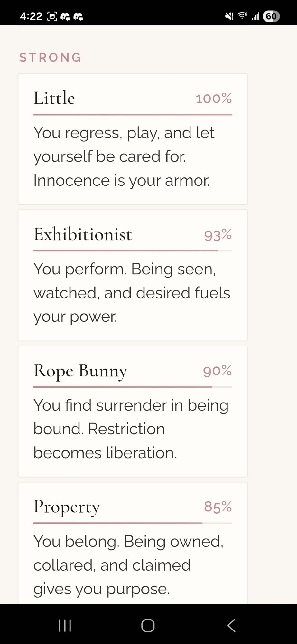The width and height of the screenshot is (297, 644).
Task: Tap the 4:22 clock in status bar
Action: (31, 16)
